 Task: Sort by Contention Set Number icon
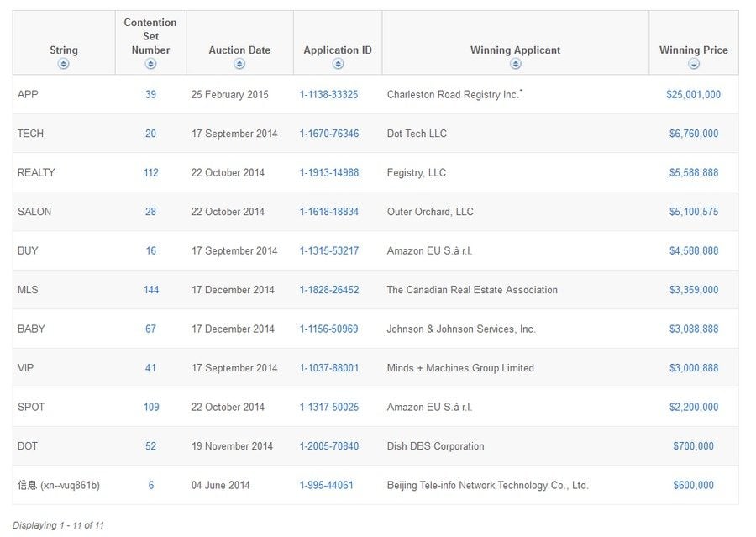tap(150, 64)
